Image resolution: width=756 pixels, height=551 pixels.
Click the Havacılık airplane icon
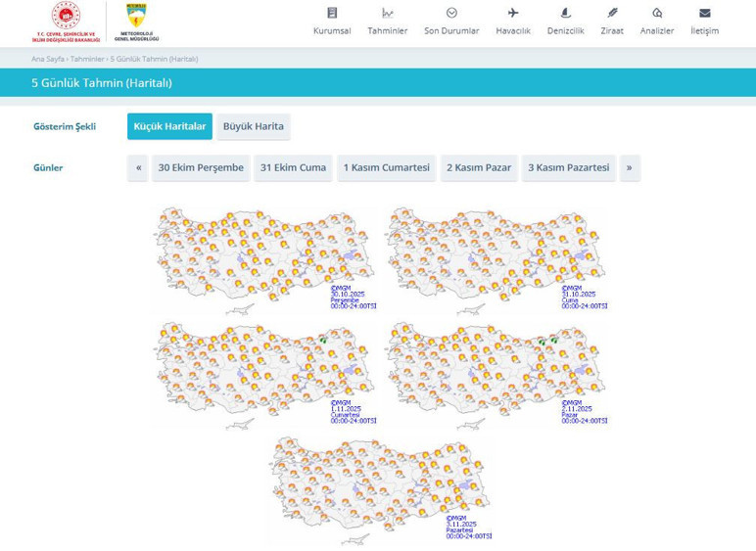[513, 13]
